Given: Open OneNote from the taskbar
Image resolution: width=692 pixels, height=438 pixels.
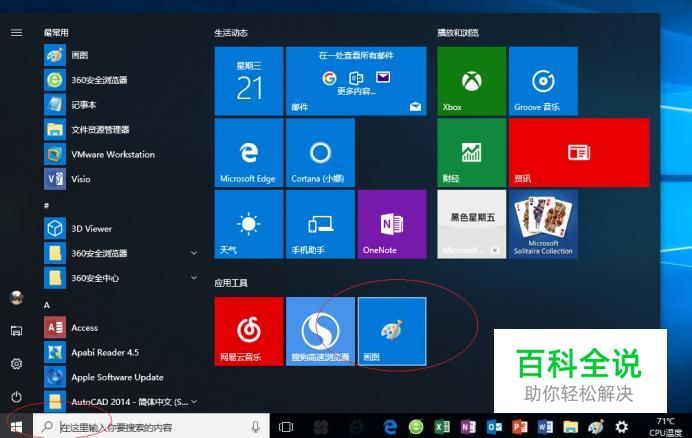Looking at the screenshot, I should click(x=468, y=427).
